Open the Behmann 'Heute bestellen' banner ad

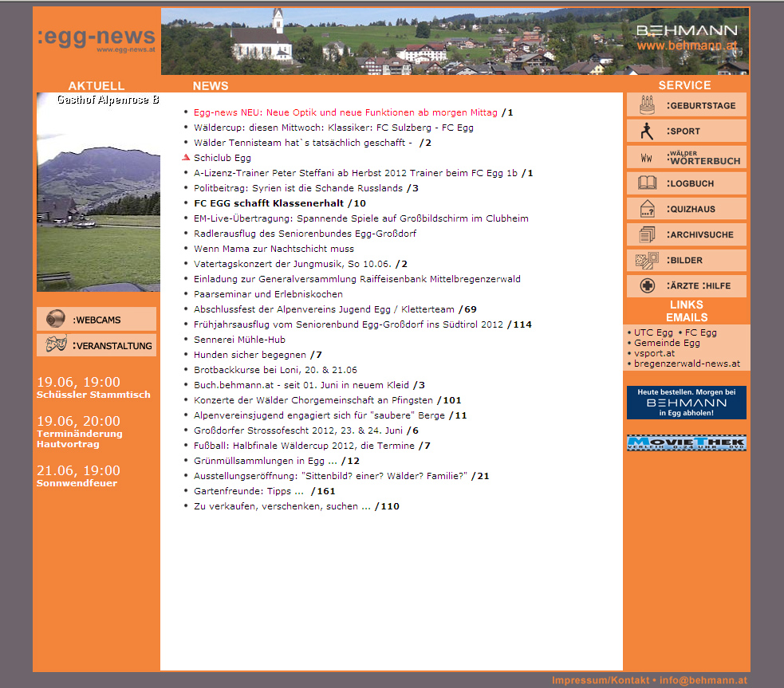[x=687, y=403]
